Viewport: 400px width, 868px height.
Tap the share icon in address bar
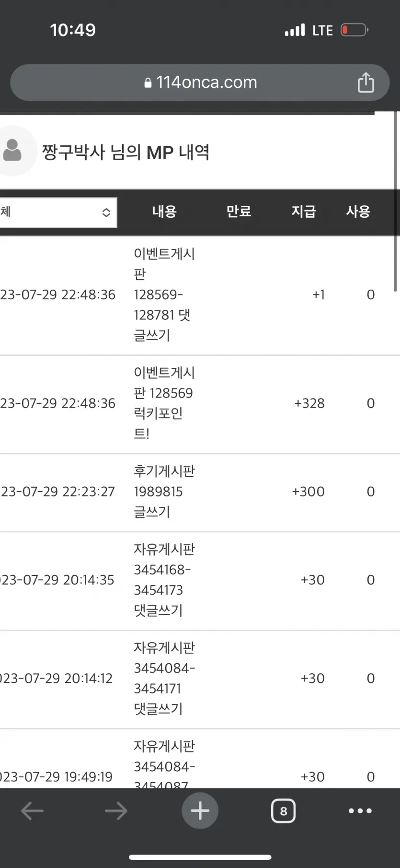point(366,82)
